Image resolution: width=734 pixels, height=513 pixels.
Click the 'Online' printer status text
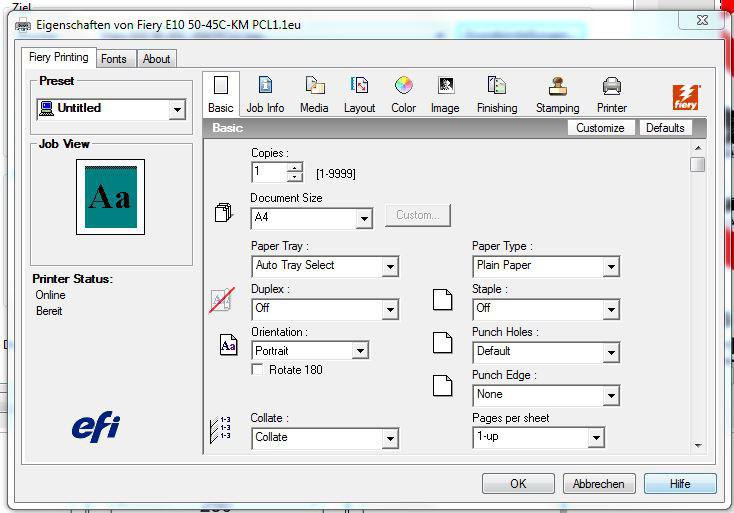[51, 295]
